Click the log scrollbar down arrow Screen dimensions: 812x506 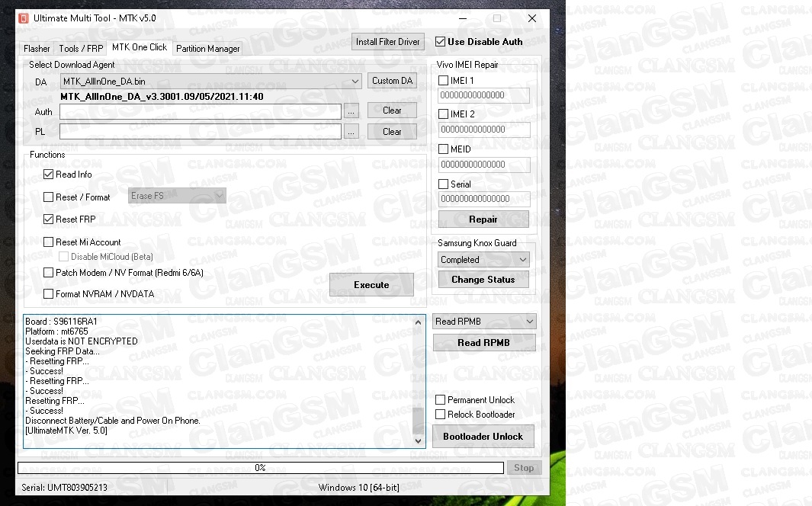[419, 440]
